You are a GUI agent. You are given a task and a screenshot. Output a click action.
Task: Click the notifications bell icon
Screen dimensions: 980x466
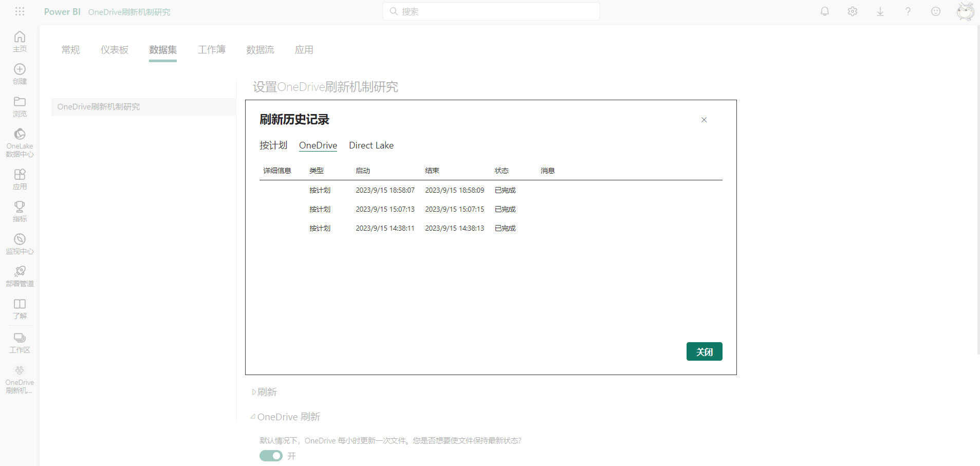pos(824,11)
